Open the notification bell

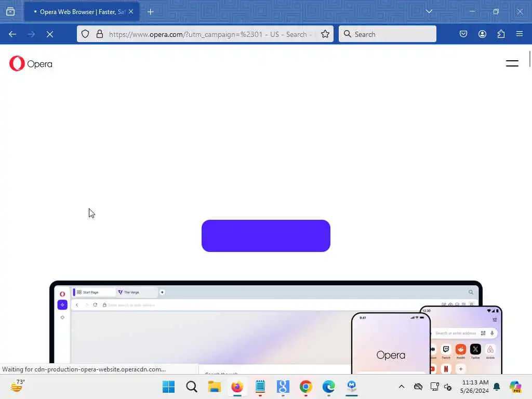point(497,387)
